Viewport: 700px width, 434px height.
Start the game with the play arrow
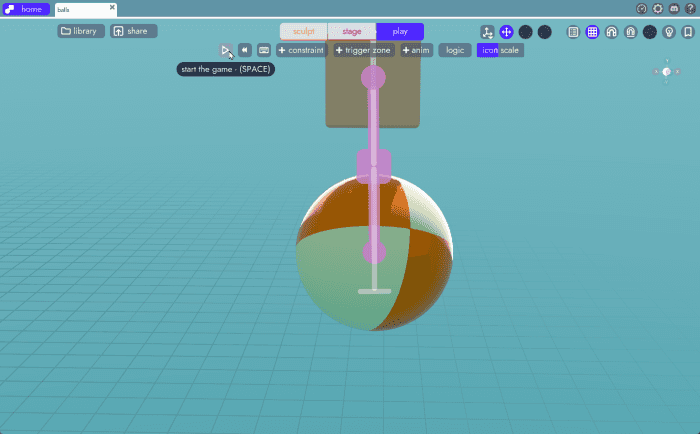pos(226,50)
